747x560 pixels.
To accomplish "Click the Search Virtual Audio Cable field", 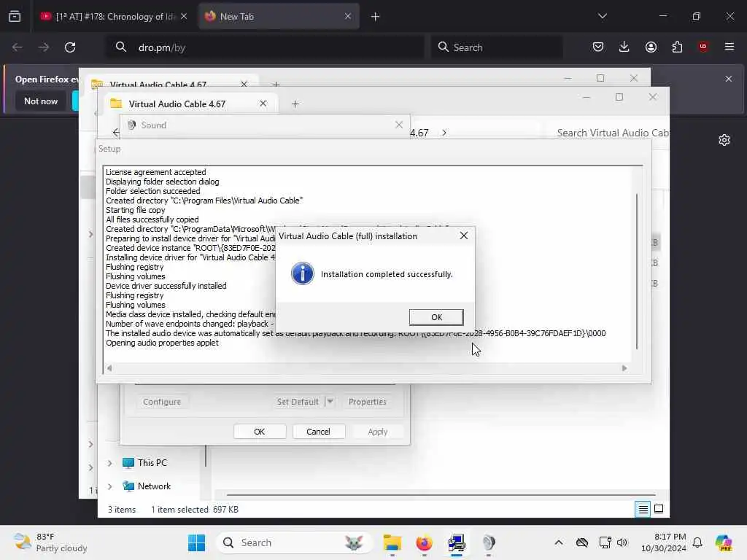I will pyautogui.click(x=612, y=133).
